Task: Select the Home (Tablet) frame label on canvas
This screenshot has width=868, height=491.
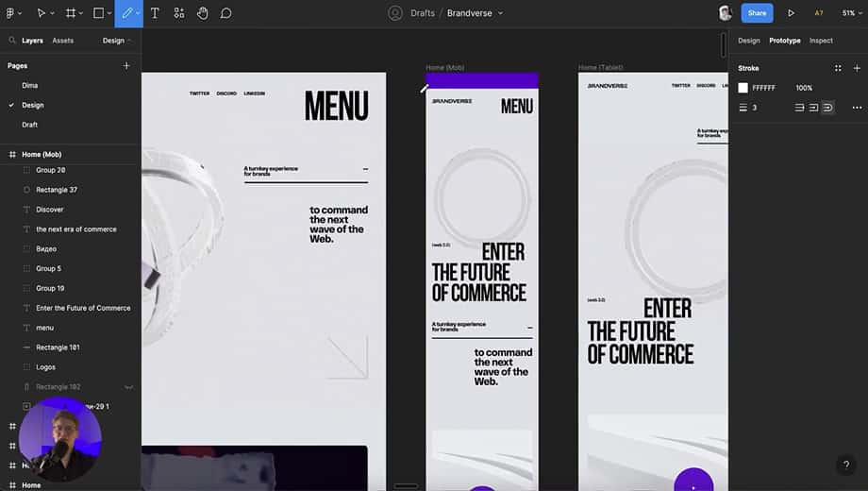Action: click(601, 68)
